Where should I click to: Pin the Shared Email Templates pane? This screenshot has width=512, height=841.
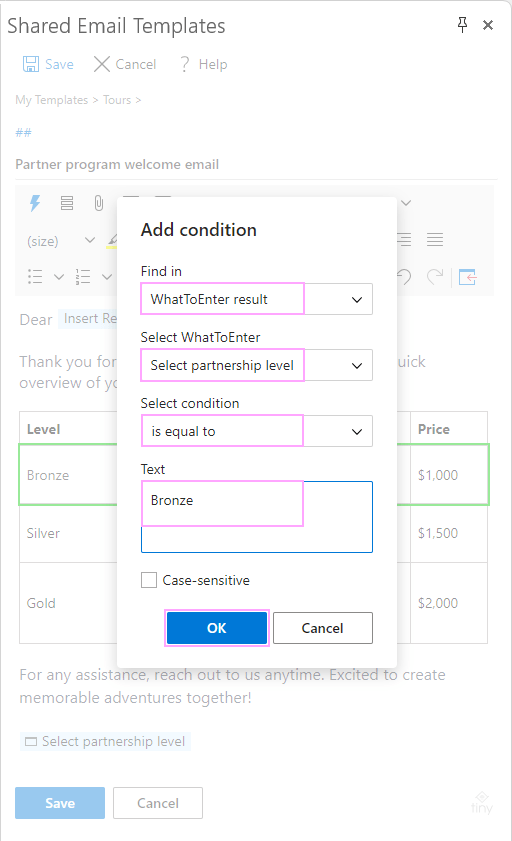(462, 25)
